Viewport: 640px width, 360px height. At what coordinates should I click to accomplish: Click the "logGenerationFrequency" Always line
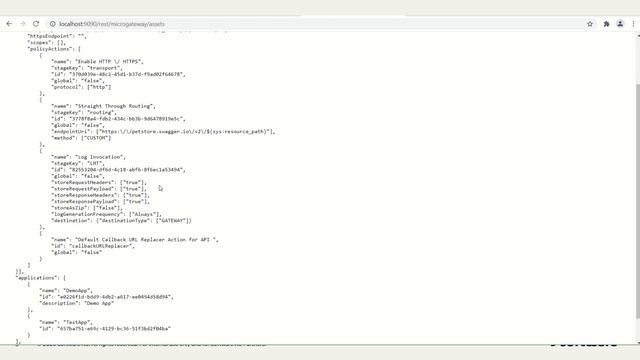(107, 214)
